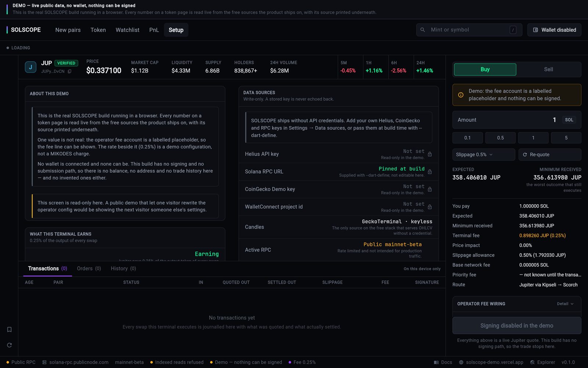588x368 pixels.
Task: Select the 0.1 SOL amount preset
Action: tap(467, 138)
